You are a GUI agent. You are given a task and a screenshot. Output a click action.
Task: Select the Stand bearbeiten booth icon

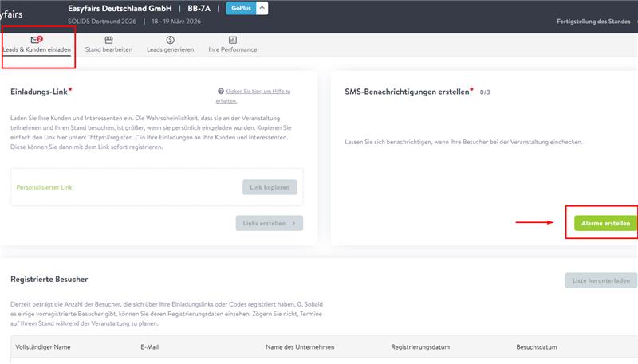(x=108, y=39)
